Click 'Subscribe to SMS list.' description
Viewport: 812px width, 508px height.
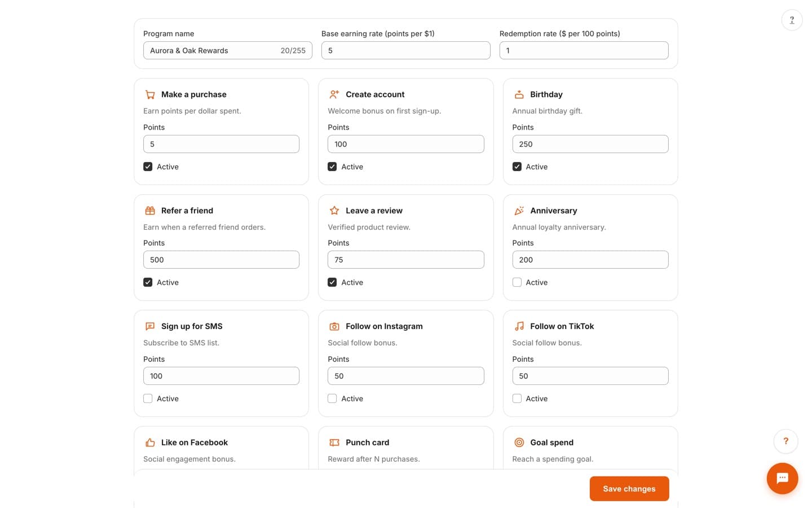pos(182,343)
